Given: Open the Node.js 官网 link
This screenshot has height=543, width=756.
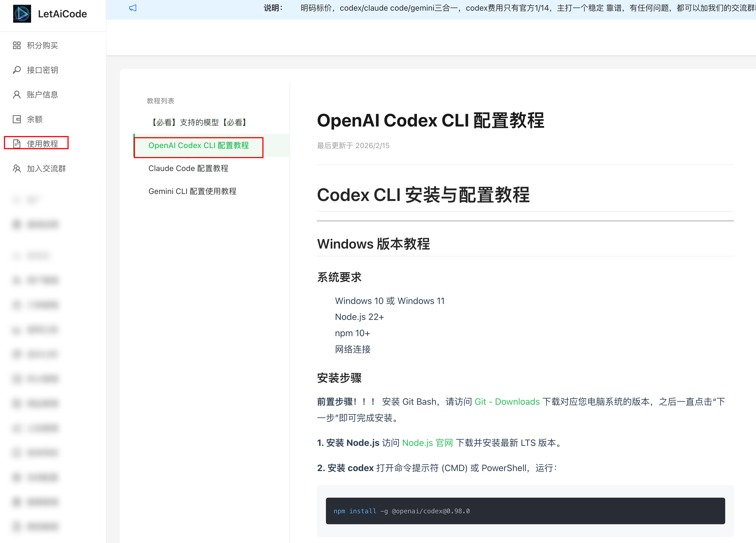Looking at the screenshot, I should click(x=428, y=443).
